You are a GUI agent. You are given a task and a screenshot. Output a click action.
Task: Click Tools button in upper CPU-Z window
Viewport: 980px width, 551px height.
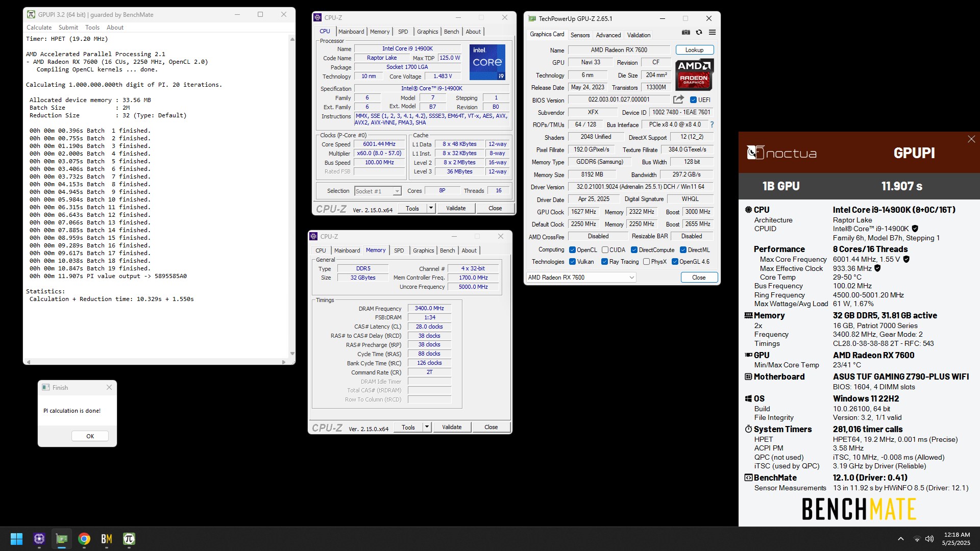(x=412, y=208)
